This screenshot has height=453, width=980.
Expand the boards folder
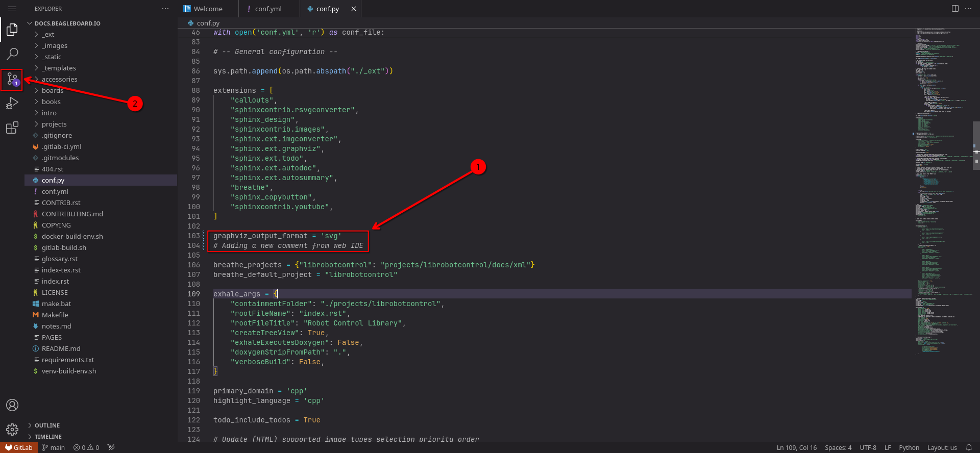click(53, 90)
